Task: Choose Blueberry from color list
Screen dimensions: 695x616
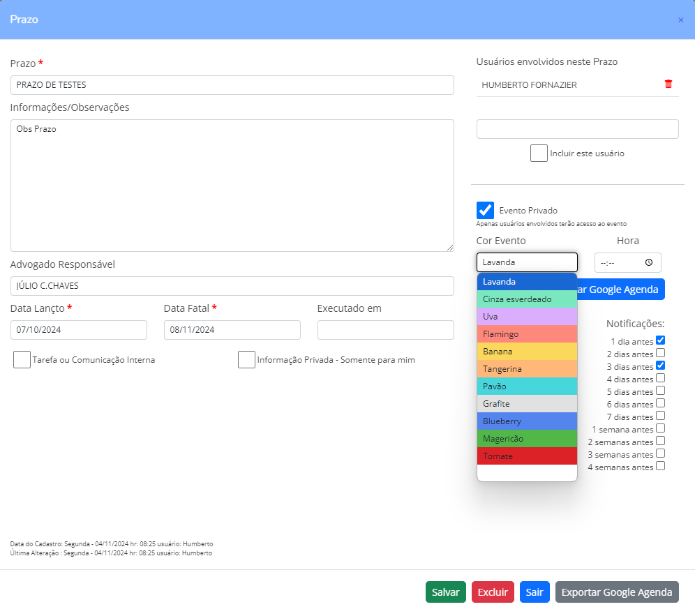Action: coord(527,421)
